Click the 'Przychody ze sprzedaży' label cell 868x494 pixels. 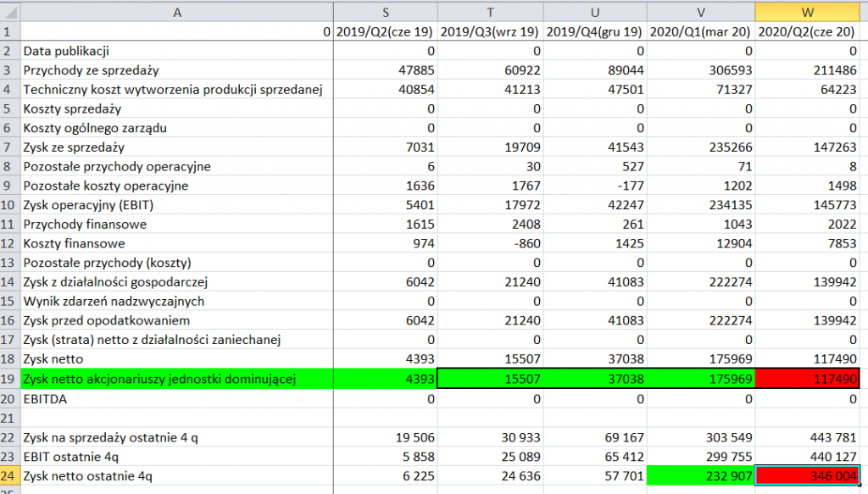(176, 70)
